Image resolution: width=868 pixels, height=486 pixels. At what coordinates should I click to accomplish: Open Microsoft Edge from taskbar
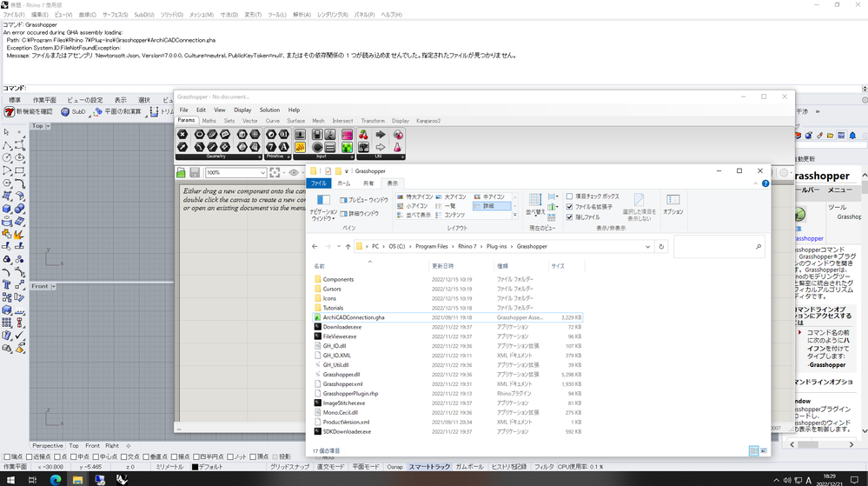(x=56, y=479)
